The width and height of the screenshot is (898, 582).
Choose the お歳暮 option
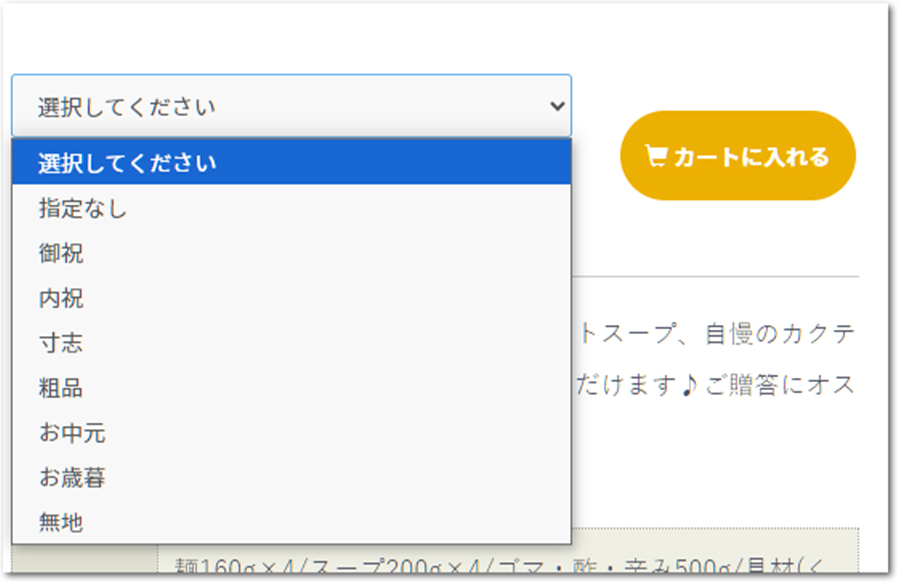290,479
